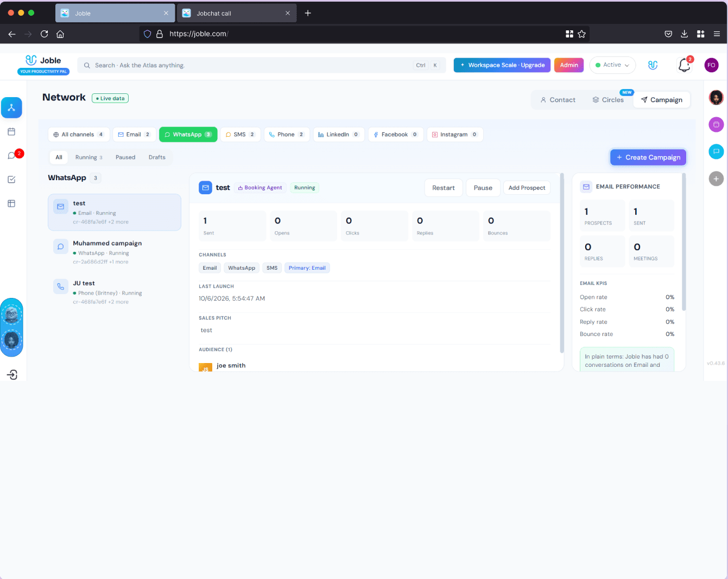
Task: Click the lower agent avatar in blue pill
Action: [11, 340]
